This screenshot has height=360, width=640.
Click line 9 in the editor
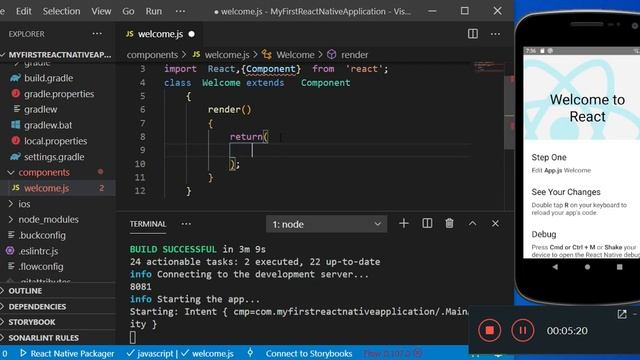pos(318,150)
